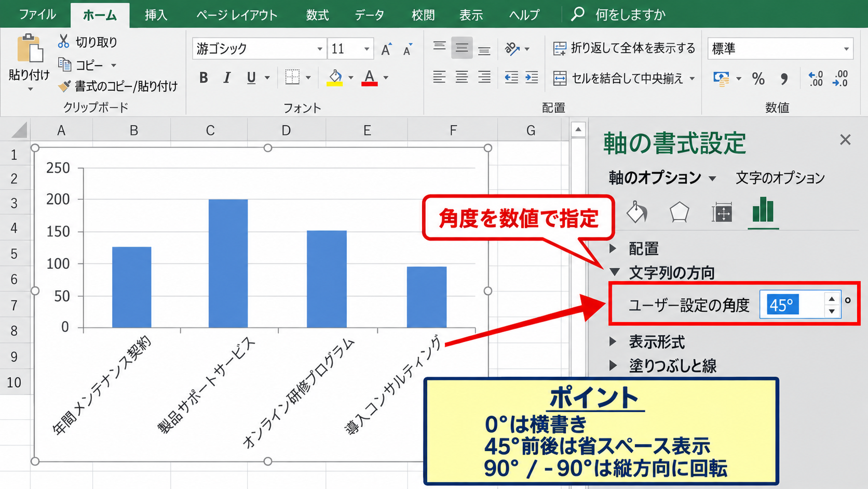
Task: Click the Increase Indent icon
Action: click(x=532, y=77)
